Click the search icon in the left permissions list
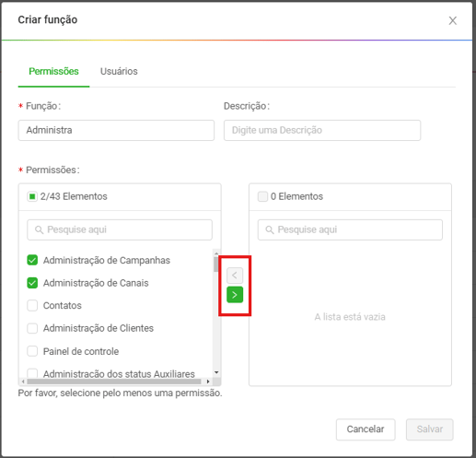This screenshot has height=458, width=476. pos(39,229)
